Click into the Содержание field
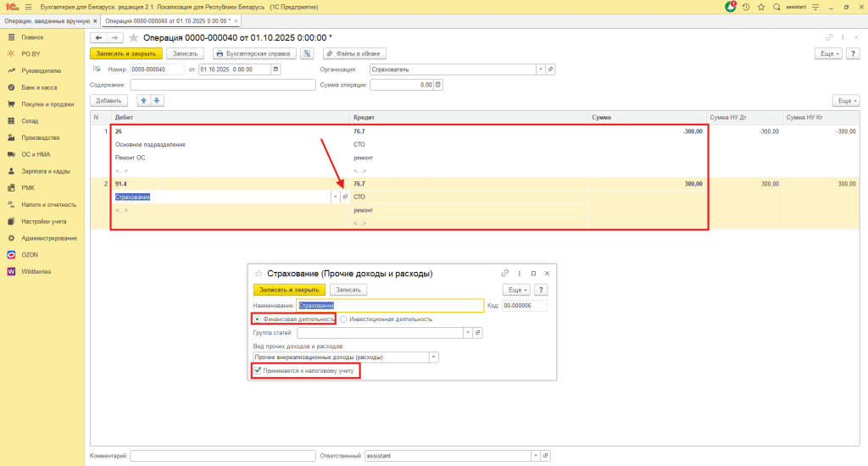This screenshot has width=868, height=466. coord(223,85)
